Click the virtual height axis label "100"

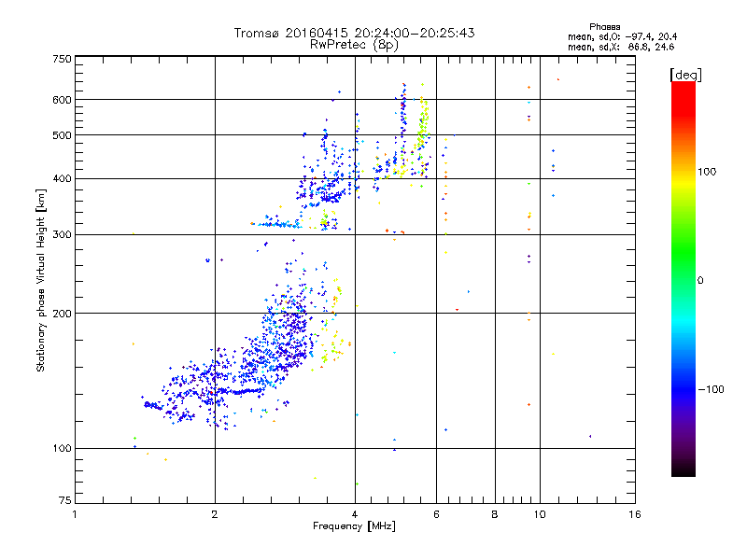(x=62, y=449)
